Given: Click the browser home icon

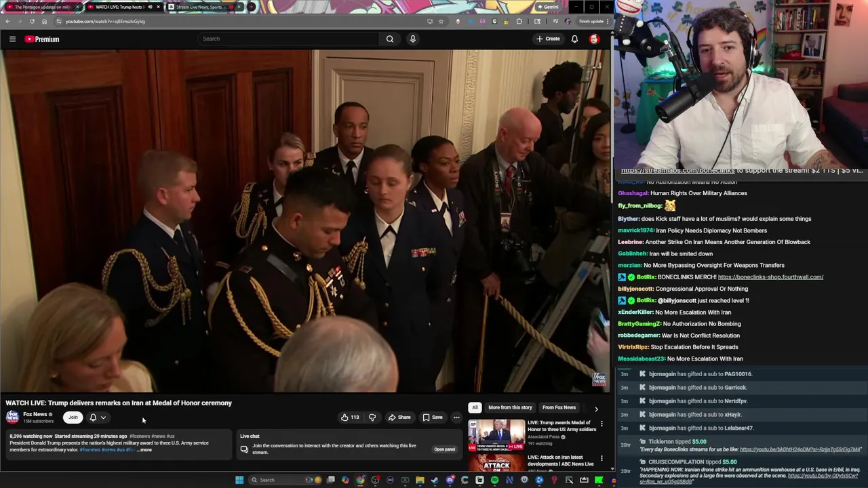Looking at the screenshot, I should tap(44, 21).
